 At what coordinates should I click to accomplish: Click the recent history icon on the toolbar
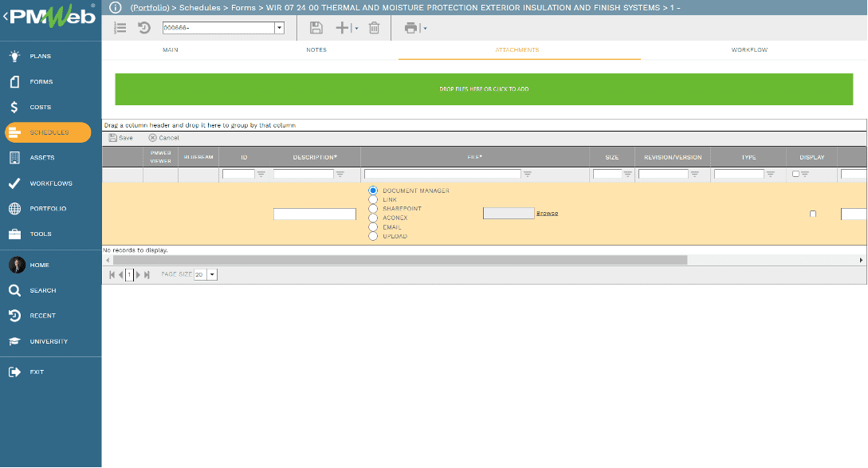[x=143, y=27]
